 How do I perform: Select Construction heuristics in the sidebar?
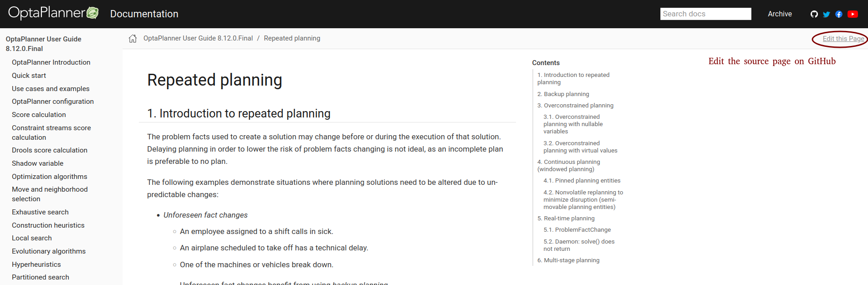coord(48,225)
